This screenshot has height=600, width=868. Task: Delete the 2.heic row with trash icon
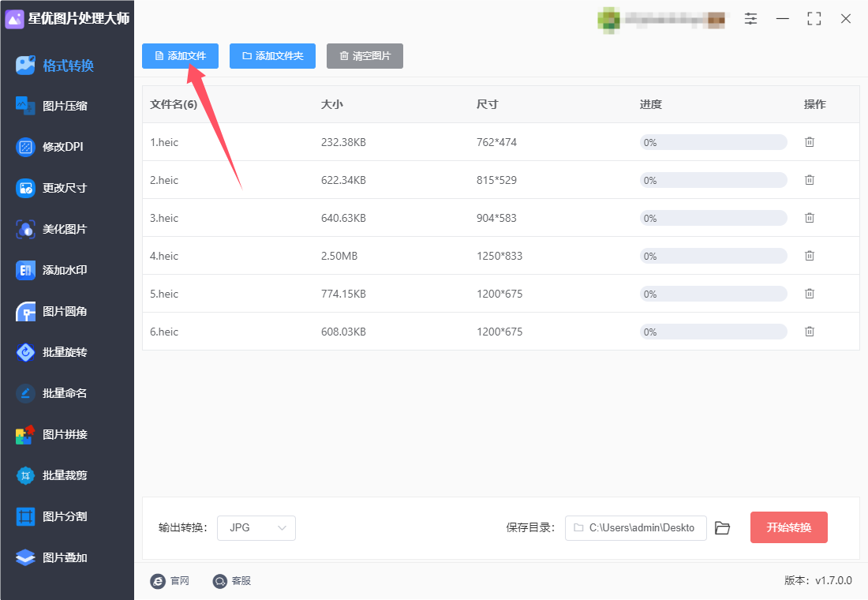point(810,180)
